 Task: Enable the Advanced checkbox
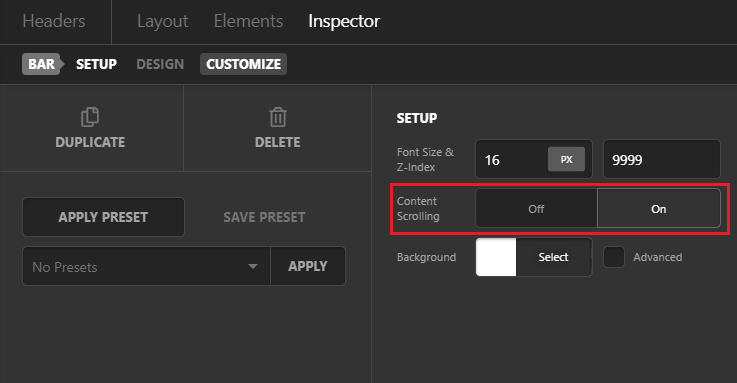click(614, 257)
